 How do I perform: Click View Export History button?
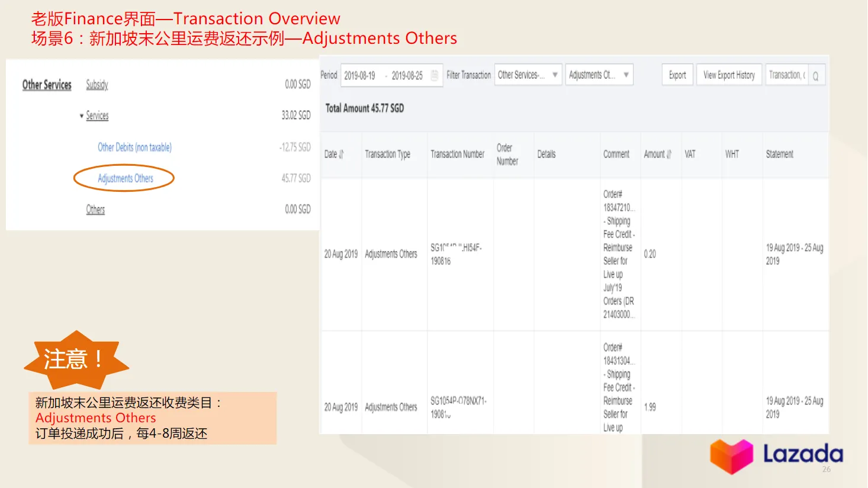(x=729, y=75)
